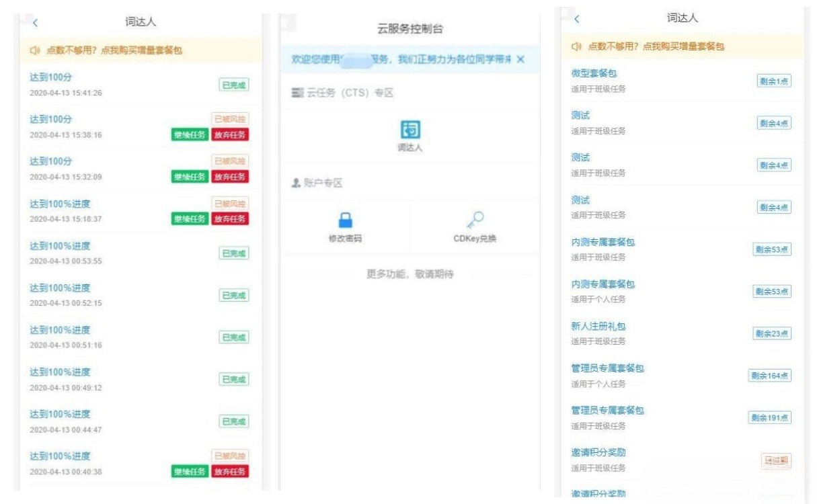Click the 已被风控 badge on the 15:32 task
The height and width of the screenshot is (504, 817).
(229, 160)
